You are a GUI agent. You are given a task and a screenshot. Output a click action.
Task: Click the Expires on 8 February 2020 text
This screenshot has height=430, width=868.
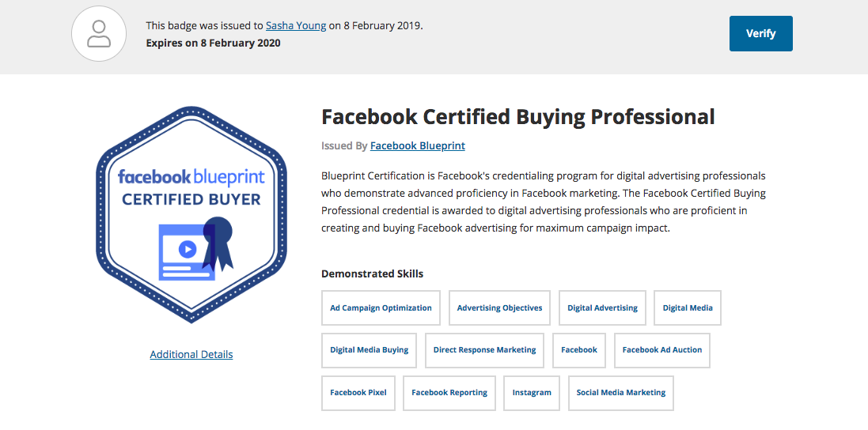click(x=213, y=43)
